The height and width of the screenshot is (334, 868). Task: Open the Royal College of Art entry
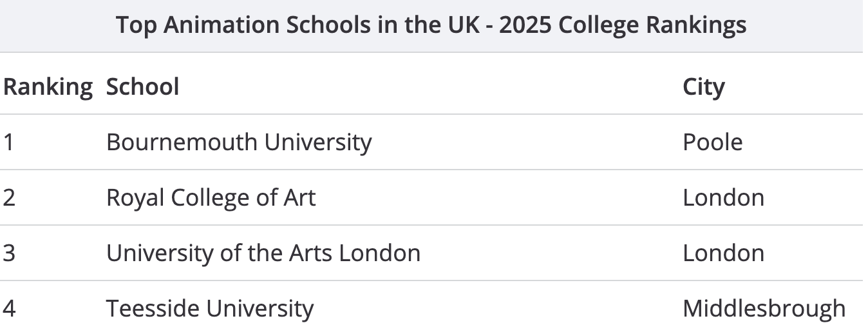pos(211,197)
